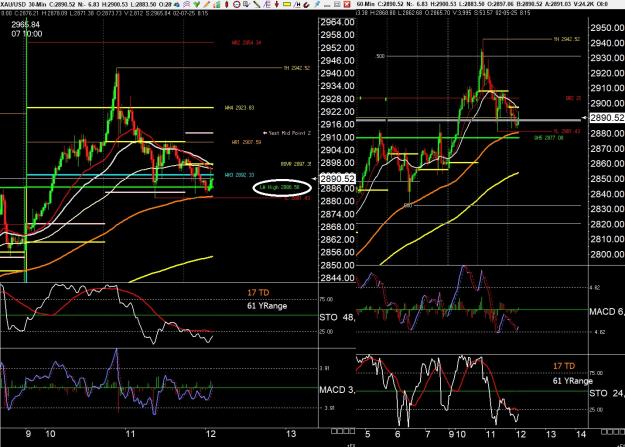Select the pencil drawing tool
This screenshot has height=447, width=625.
coord(206,4)
